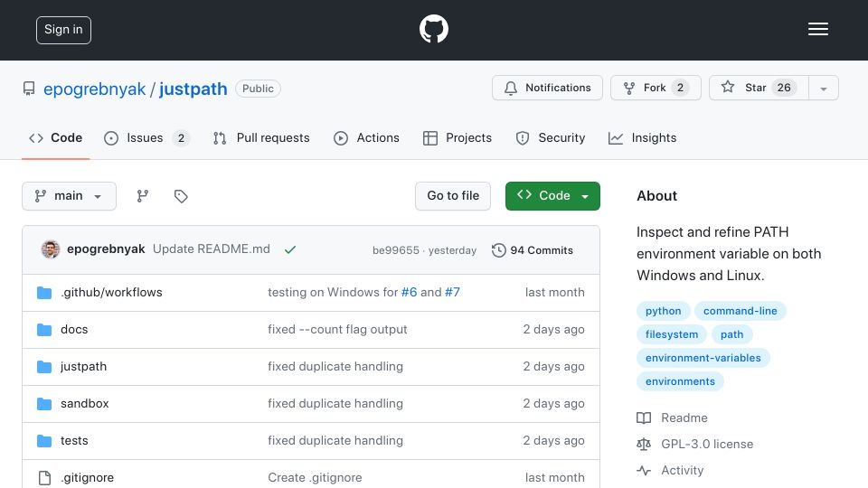Image resolution: width=868 pixels, height=488 pixels.
Task: Click the justpath folder icon
Action: click(x=44, y=367)
